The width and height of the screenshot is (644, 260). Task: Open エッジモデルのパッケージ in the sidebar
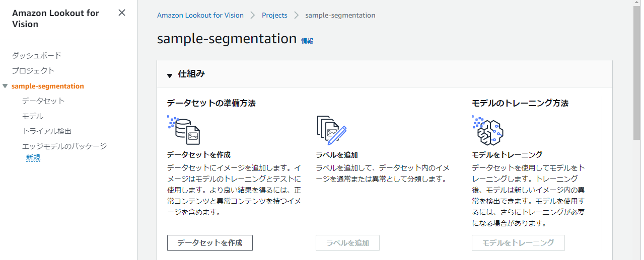pos(64,146)
